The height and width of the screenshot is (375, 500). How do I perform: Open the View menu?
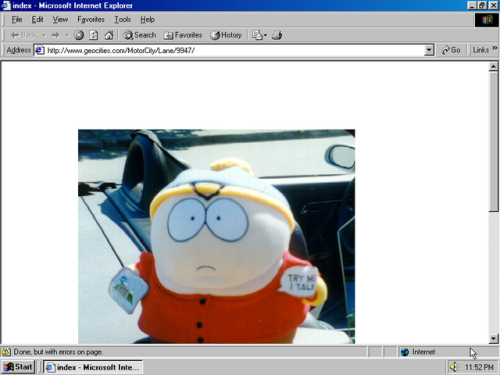click(60, 20)
